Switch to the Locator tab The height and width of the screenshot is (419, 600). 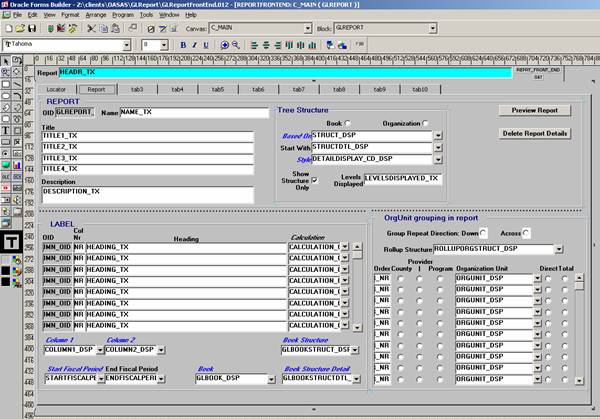(x=56, y=89)
